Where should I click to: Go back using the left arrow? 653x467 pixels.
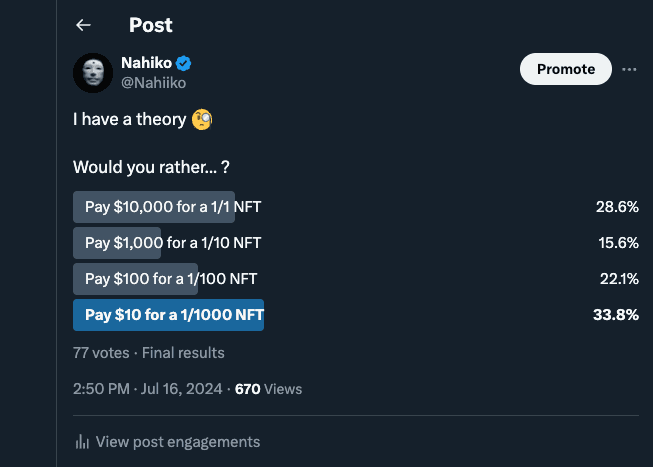[x=83, y=25]
